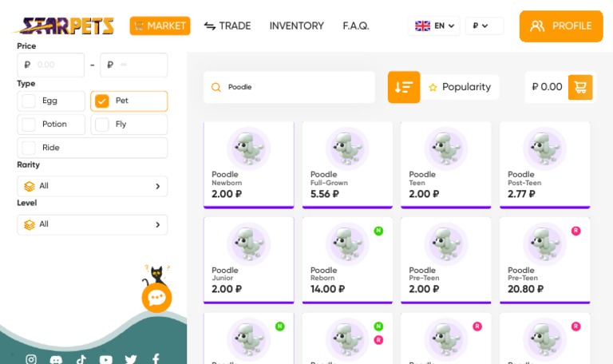This screenshot has height=364, width=613.
Task: Click the StarPets logo
Action: [63, 26]
